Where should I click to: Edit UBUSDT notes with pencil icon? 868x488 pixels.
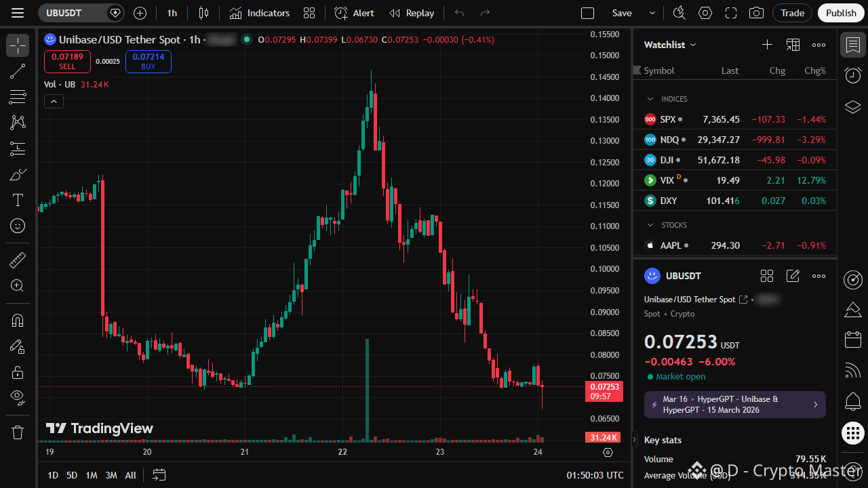[x=793, y=276]
